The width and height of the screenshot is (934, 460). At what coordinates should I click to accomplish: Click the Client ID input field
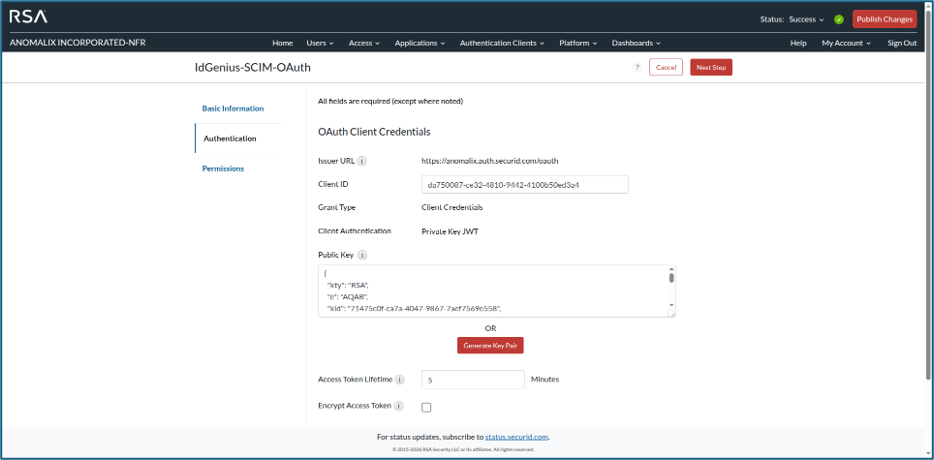click(x=525, y=185)
